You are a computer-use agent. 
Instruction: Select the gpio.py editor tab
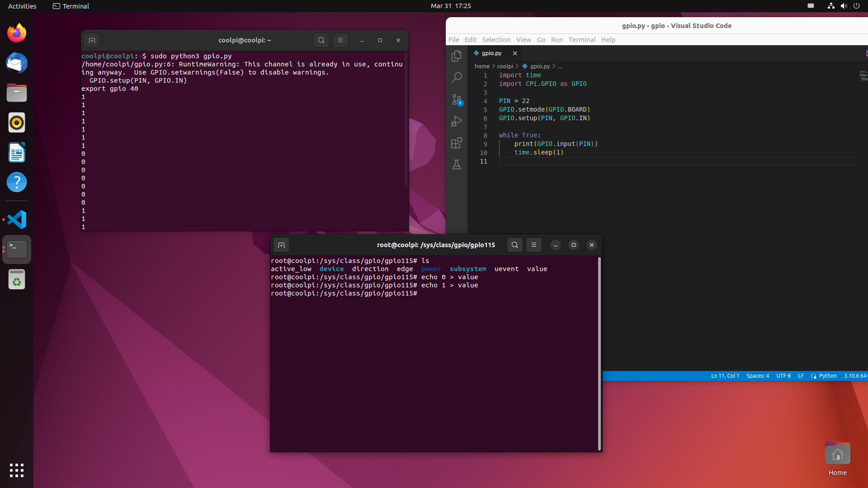click(x=492, y=53)
